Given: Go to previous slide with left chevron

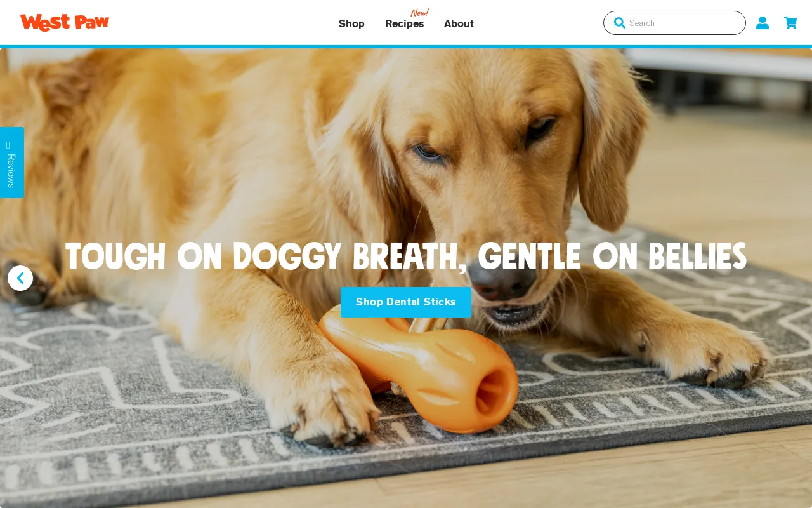Looking at the screenshot, I should pos(20,278).
